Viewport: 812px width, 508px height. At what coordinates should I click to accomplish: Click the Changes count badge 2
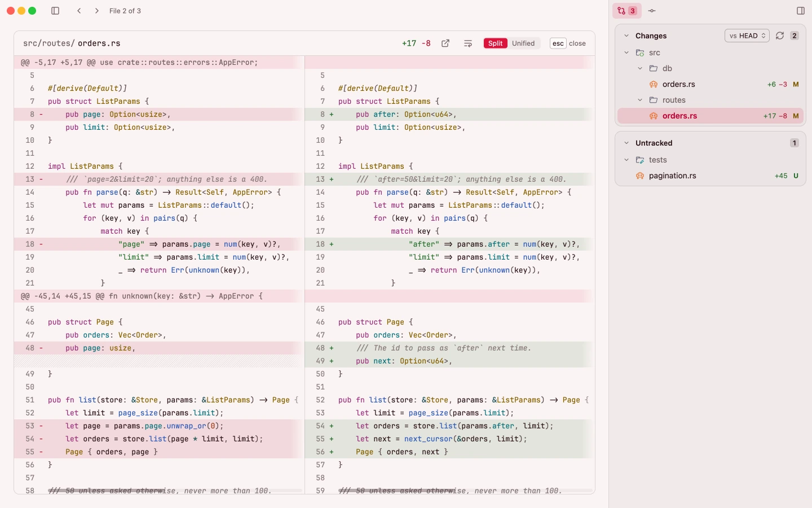795,36
